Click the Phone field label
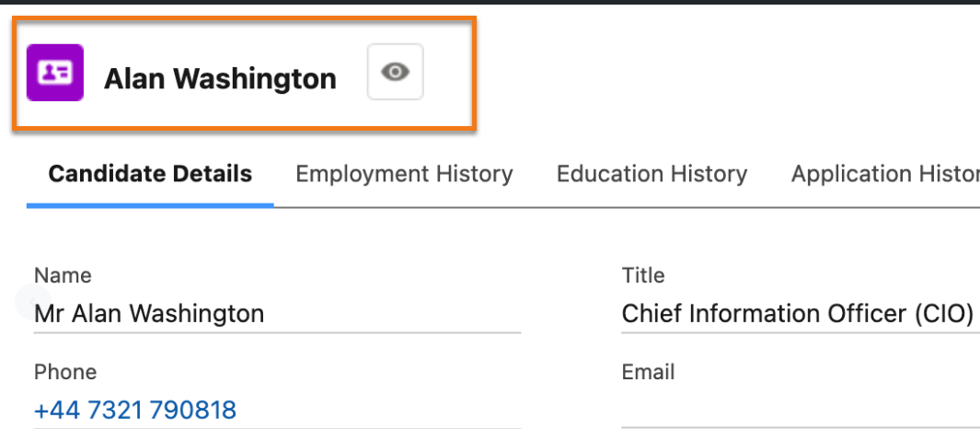This screenshot has height=429, width=980. tap(65, 373)
